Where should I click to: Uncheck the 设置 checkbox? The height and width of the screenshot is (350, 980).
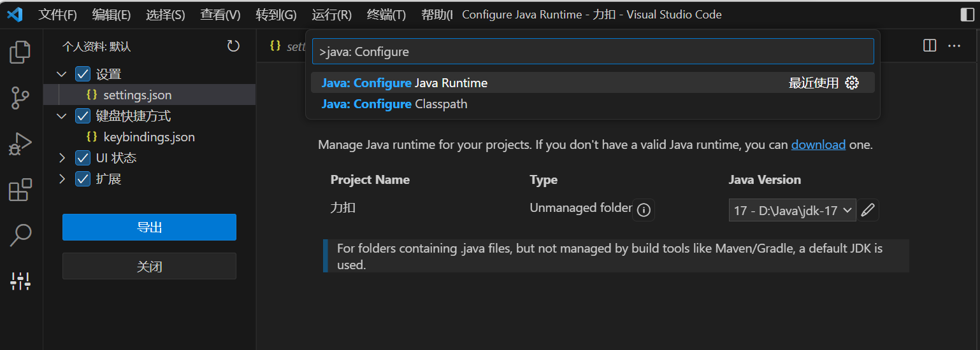(x=83, y=74)
